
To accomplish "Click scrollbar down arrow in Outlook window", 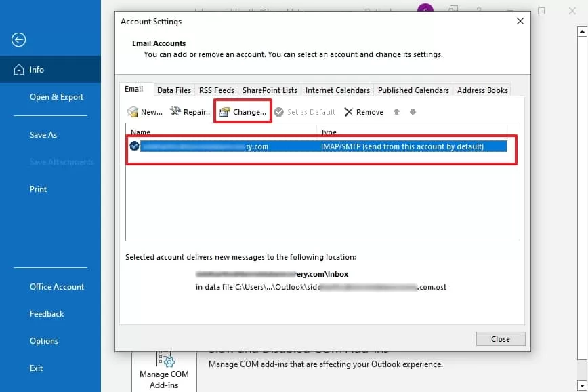I will tap(582, 385).
